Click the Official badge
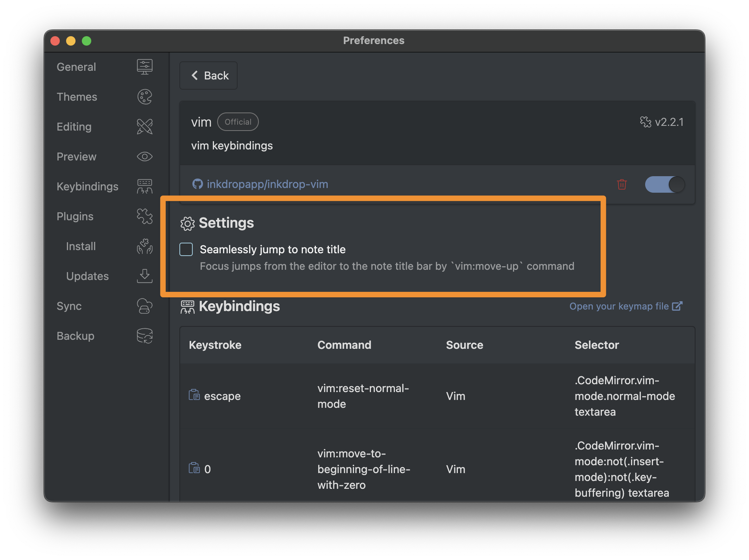 pos(238,122)
